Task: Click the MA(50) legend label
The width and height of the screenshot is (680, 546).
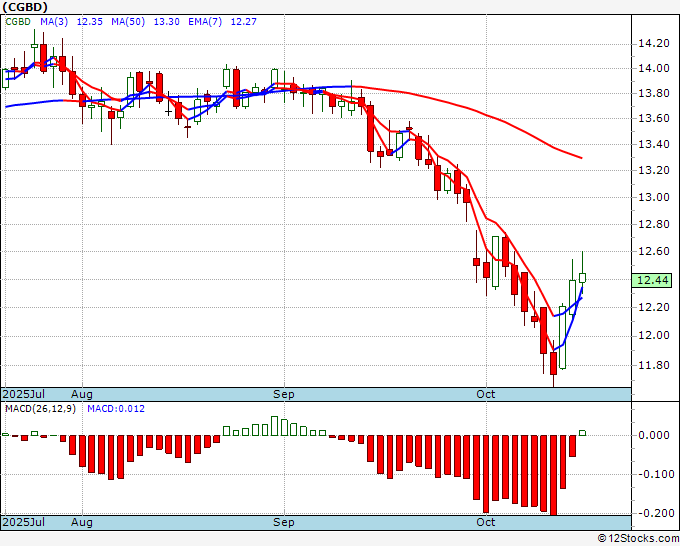Action: (128, 22)
